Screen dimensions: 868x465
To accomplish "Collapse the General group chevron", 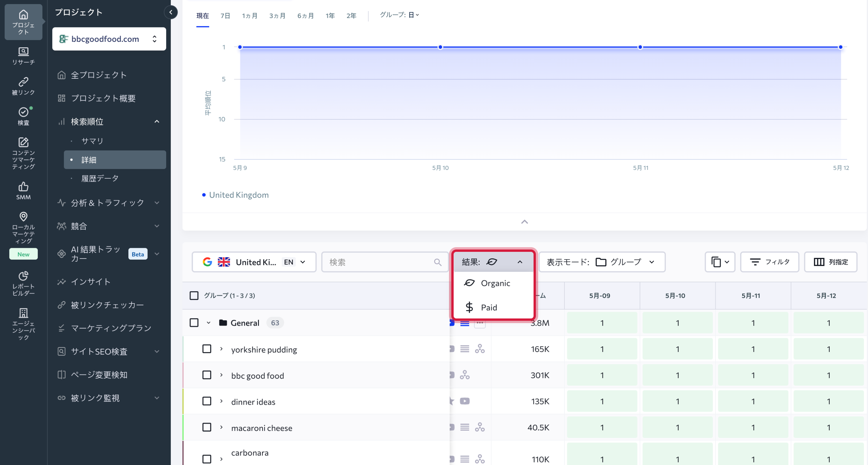I will (x=209, y=323).
